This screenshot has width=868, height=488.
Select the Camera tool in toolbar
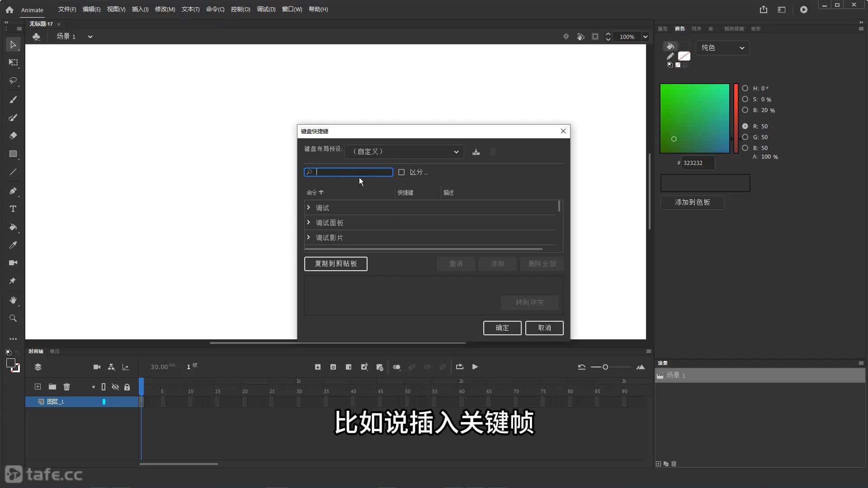[x=13, y=263]
